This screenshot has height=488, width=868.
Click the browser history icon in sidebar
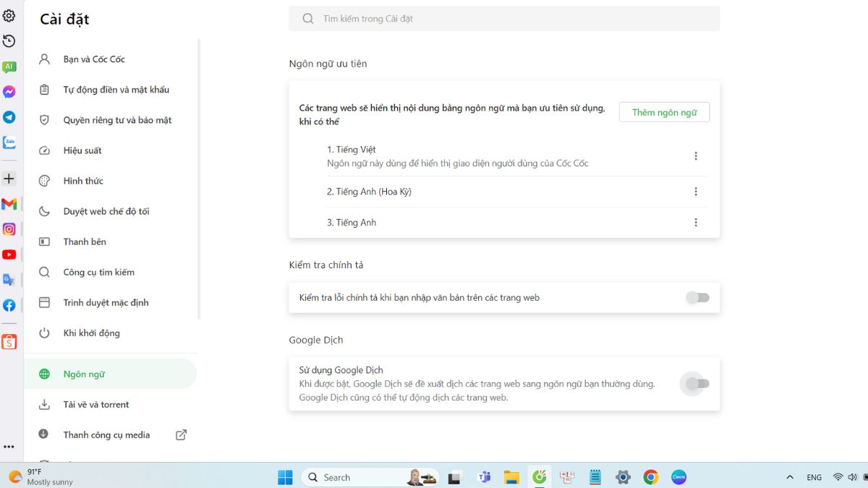click(9, 41)
